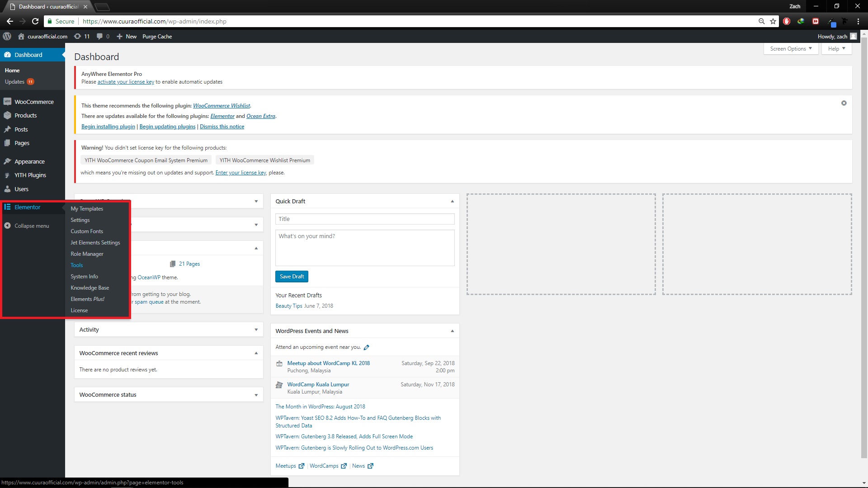Dismiss the plugin recommendation notice
The height and width of the screenshot is (488, 868).
(844, 103)
